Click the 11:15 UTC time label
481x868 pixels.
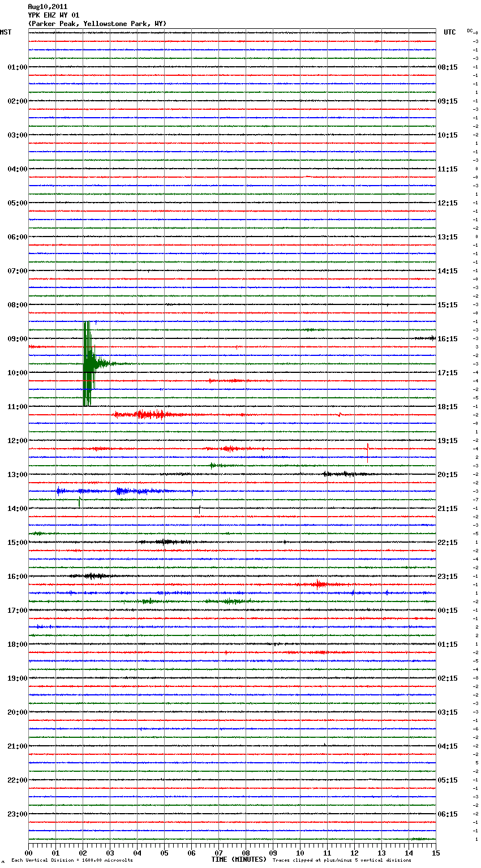pyautogui.click(x=448, y=169)
